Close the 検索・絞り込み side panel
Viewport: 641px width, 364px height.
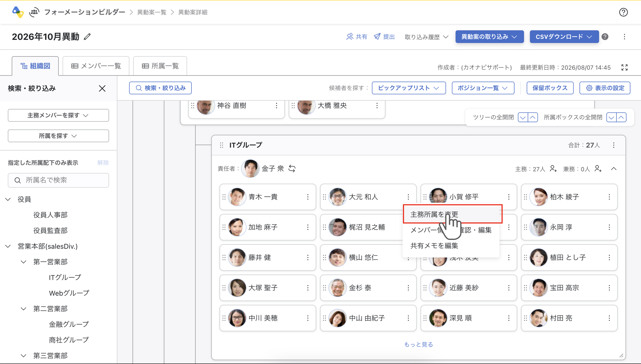[102, 88]
